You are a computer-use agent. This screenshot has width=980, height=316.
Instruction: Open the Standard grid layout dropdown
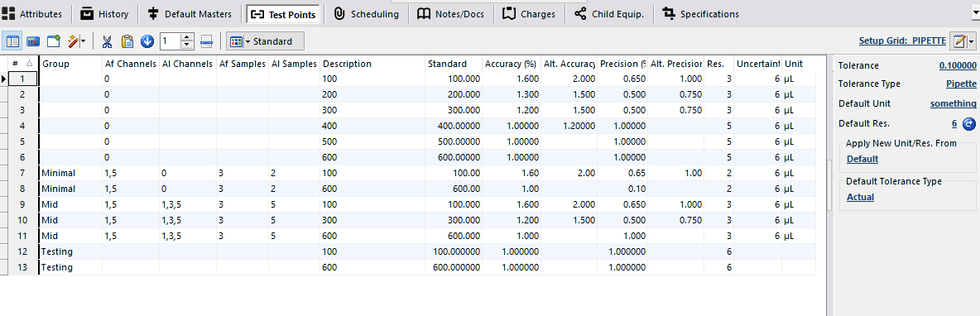tap(265, 42)
